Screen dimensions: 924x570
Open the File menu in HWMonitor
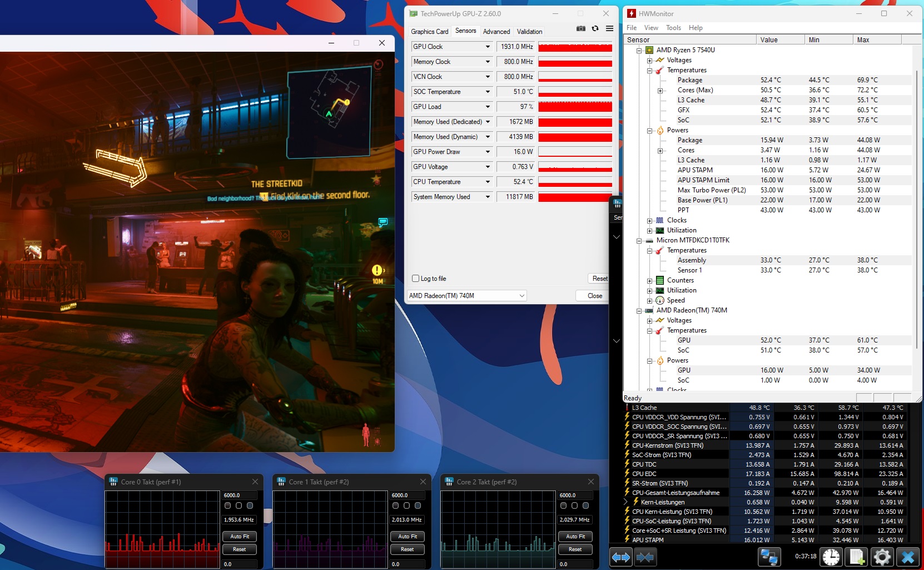tap(632, 28)
